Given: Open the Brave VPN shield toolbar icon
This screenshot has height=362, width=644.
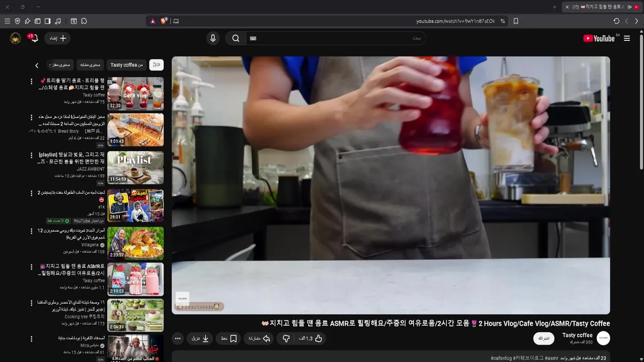Looking at the screenshot, I should click(x=17, y=21).
